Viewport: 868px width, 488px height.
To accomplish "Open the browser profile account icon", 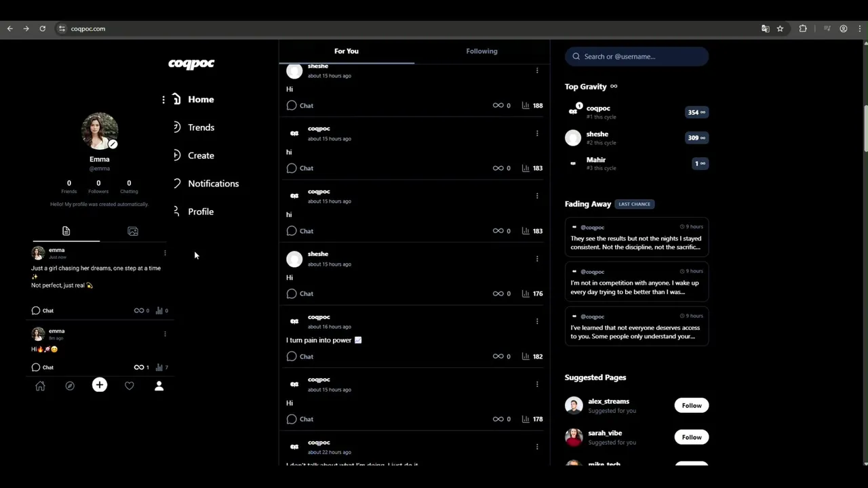I will [844, 28].
